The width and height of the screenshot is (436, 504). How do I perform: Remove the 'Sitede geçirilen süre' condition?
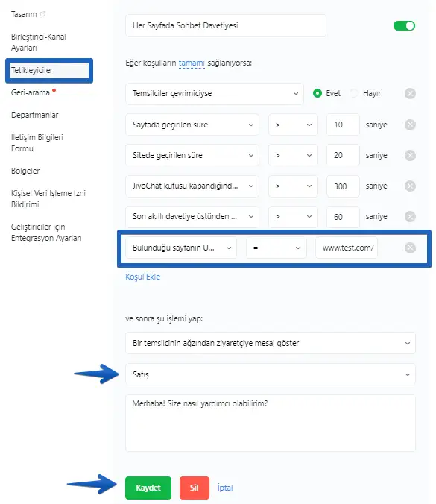(x=410, y=156)
